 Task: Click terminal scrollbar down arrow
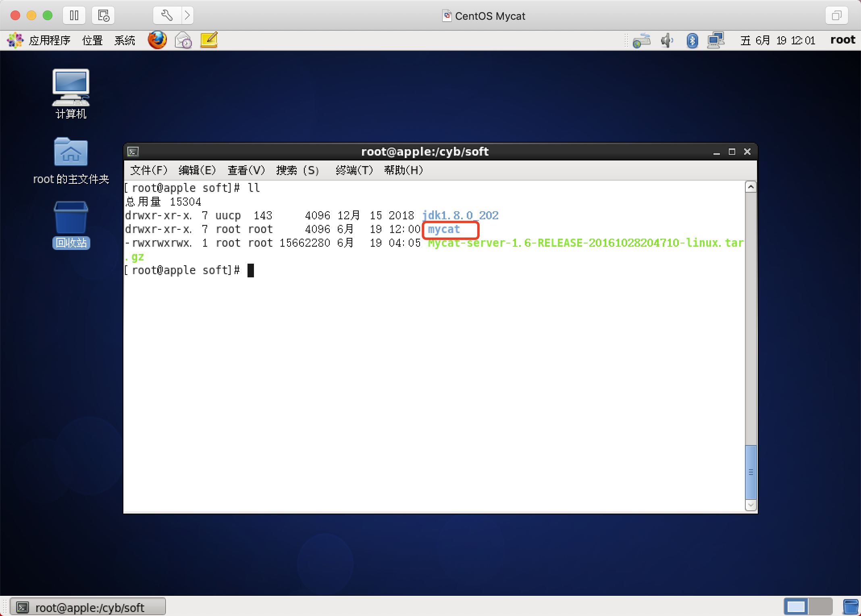point(751,505)
